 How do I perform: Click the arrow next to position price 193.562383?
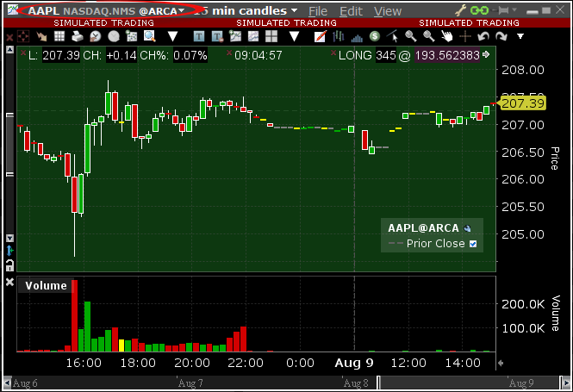click(486, 54)
